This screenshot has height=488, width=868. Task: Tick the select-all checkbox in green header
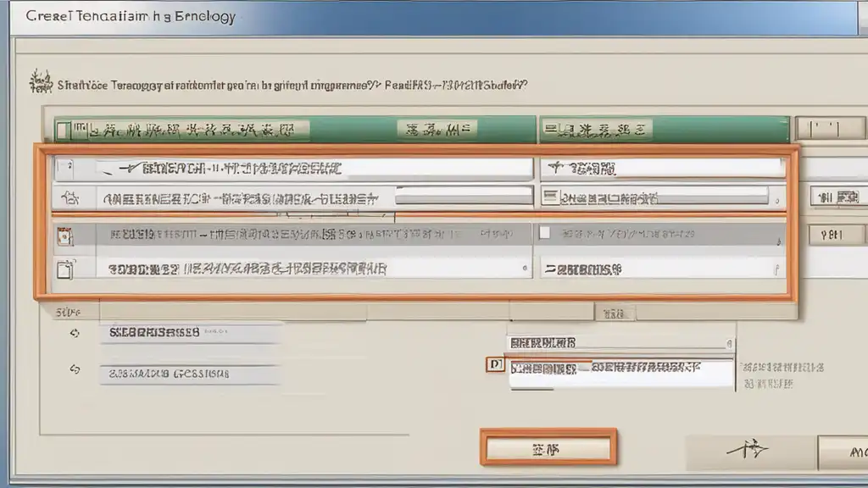(x=63, y=130)
